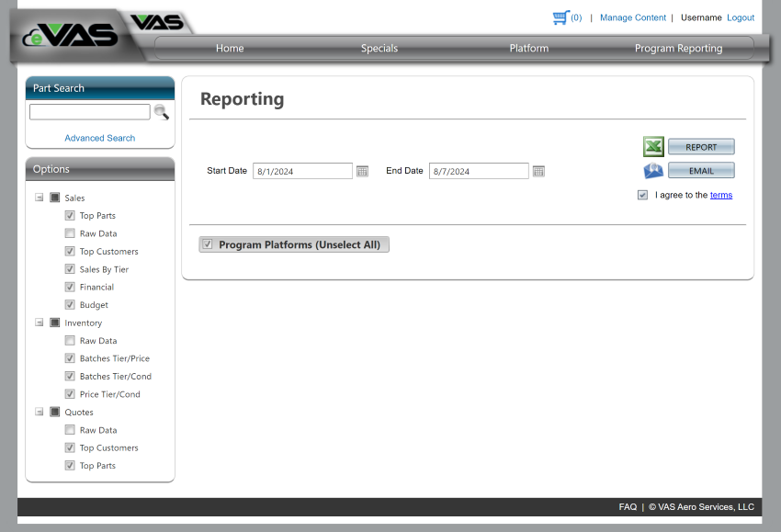The width and height of the screenshot is (781, 532).
Task: Open the FAQ link in footer
Action: (628, 506)
